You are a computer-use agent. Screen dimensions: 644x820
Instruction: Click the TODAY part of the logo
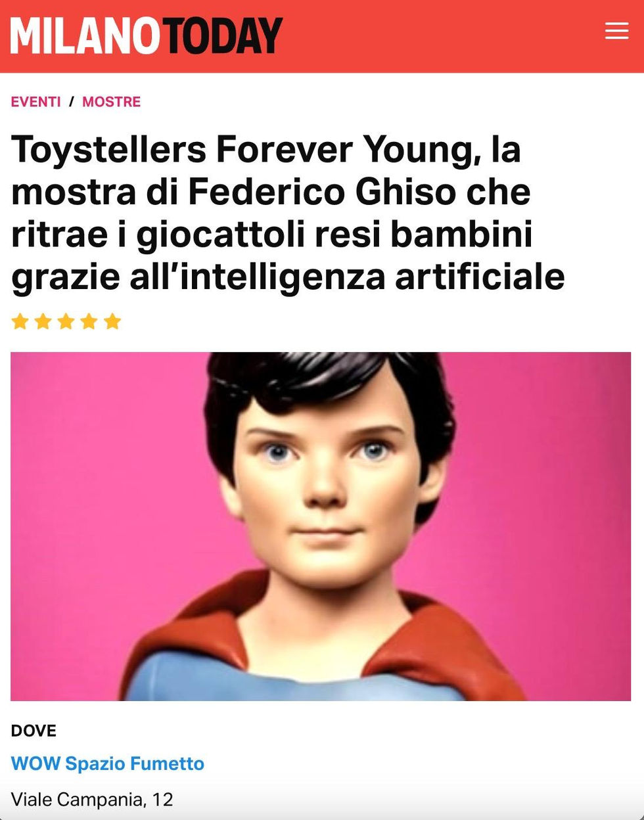[x=223, y=35]
